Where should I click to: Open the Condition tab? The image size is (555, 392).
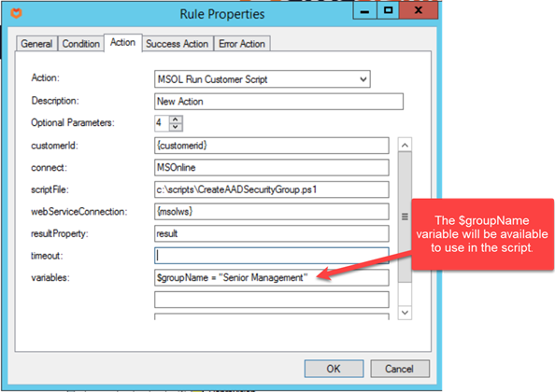click(80, 44)
